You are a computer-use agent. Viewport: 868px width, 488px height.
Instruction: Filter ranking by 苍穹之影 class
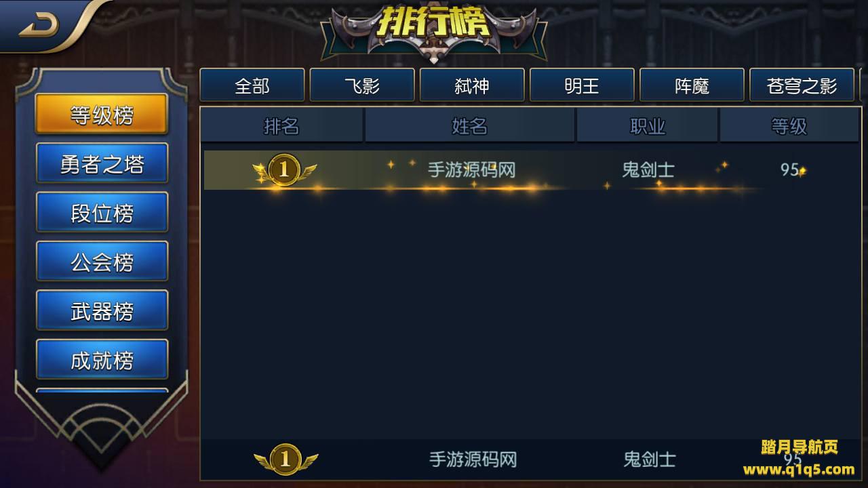tap(802, 85)
